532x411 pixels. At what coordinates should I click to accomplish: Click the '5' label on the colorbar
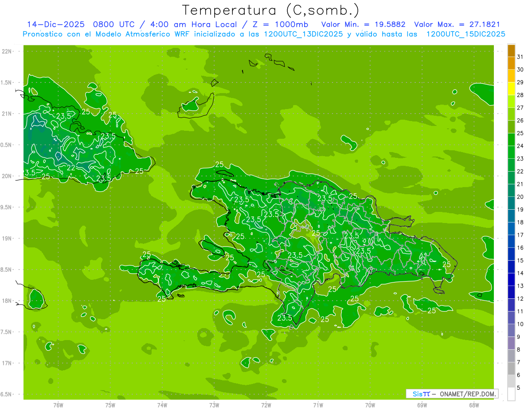click(x=519, y=388)
